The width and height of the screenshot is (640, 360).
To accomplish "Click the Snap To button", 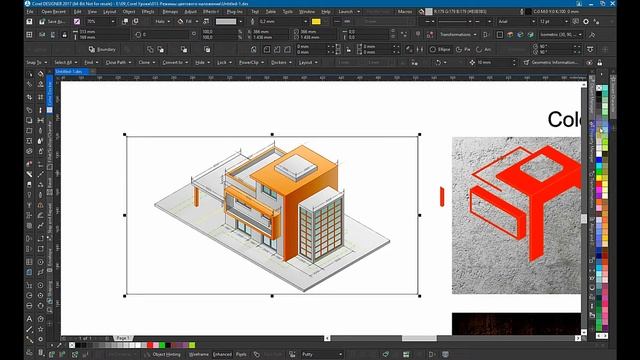I will (x=36, y=62).
